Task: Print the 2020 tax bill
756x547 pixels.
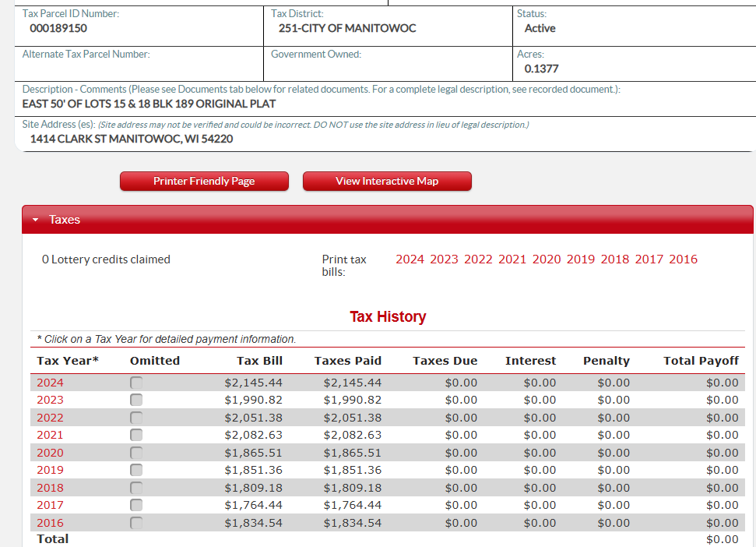Action: (x=547, y=259)
